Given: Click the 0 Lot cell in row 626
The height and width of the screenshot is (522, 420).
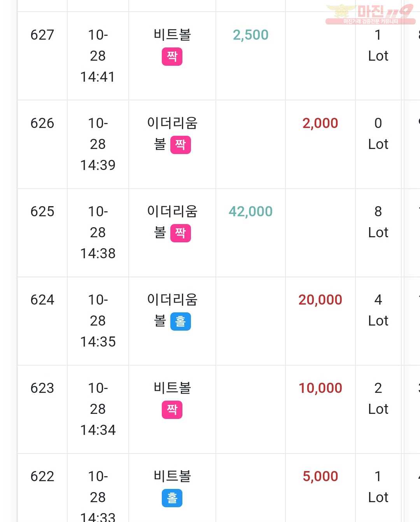Looking at the screenshot, I should click(378, 134).
